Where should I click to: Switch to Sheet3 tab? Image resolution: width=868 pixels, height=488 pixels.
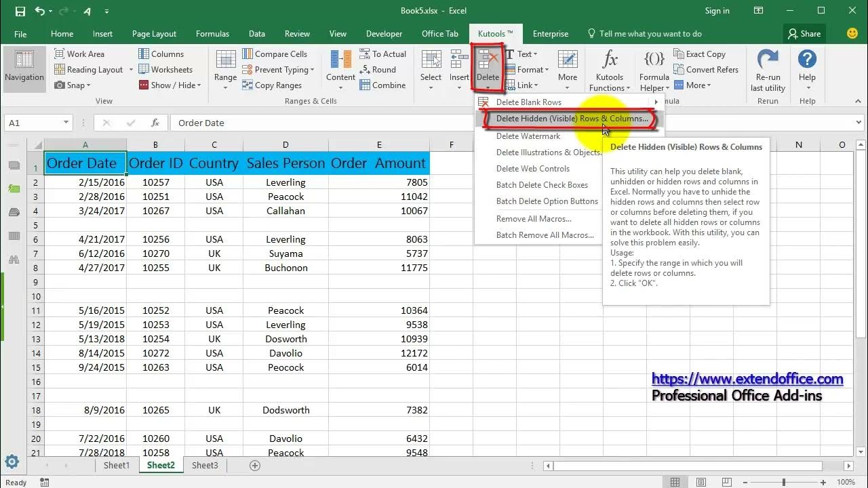tap(205, 466)
